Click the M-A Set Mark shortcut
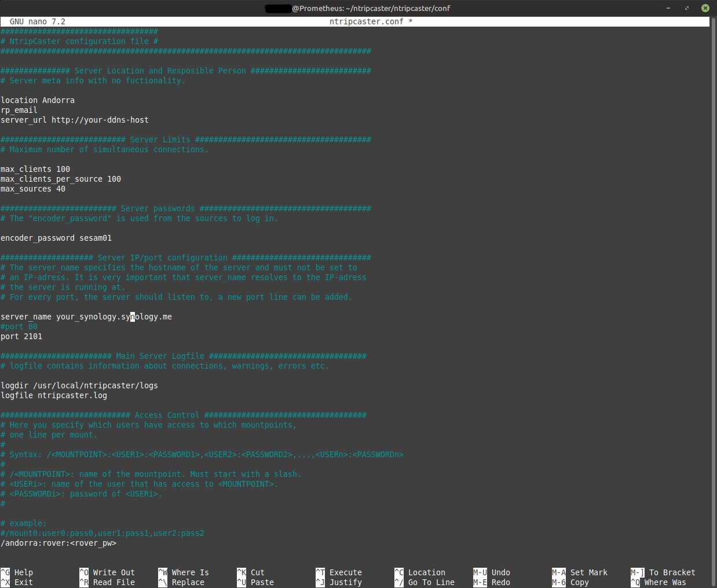Image resolution: width=717 pixels, height=588 pixels. 580,572
